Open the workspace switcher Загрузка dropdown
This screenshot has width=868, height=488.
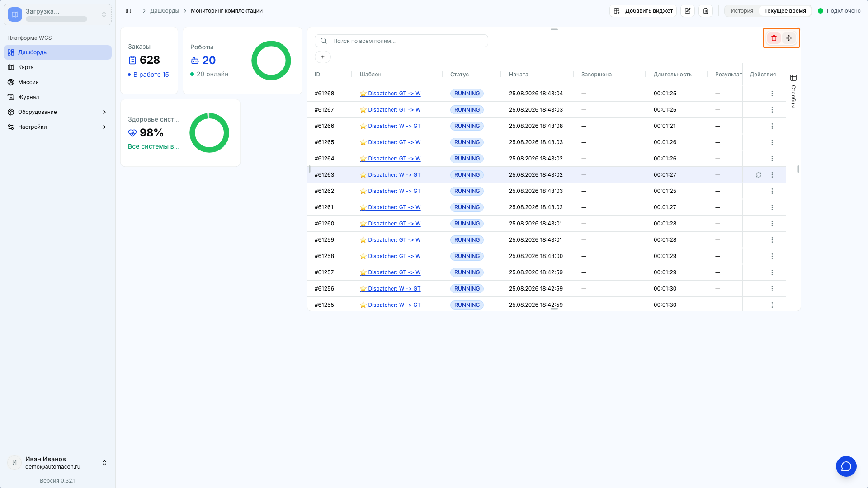(x=57, y=15)
